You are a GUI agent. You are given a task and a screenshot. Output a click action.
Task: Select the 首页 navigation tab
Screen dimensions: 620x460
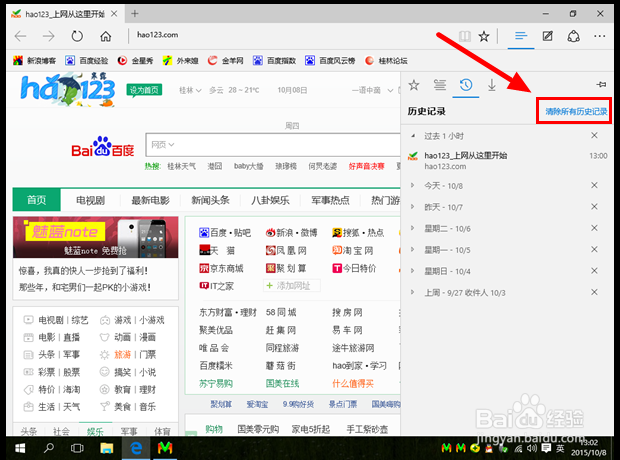[36, 200]
